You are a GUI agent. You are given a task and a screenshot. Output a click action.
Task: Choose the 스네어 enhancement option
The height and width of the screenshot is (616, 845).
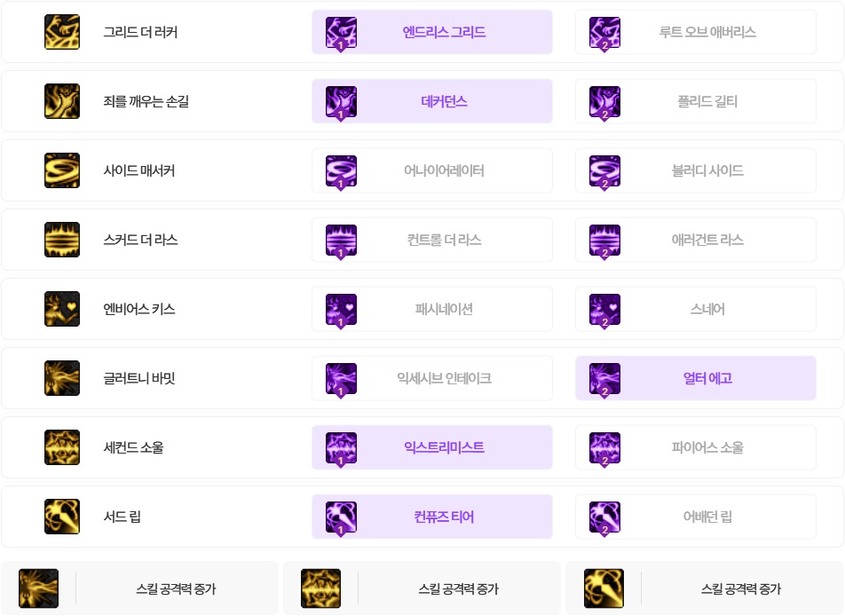click(x=696, y=309)
